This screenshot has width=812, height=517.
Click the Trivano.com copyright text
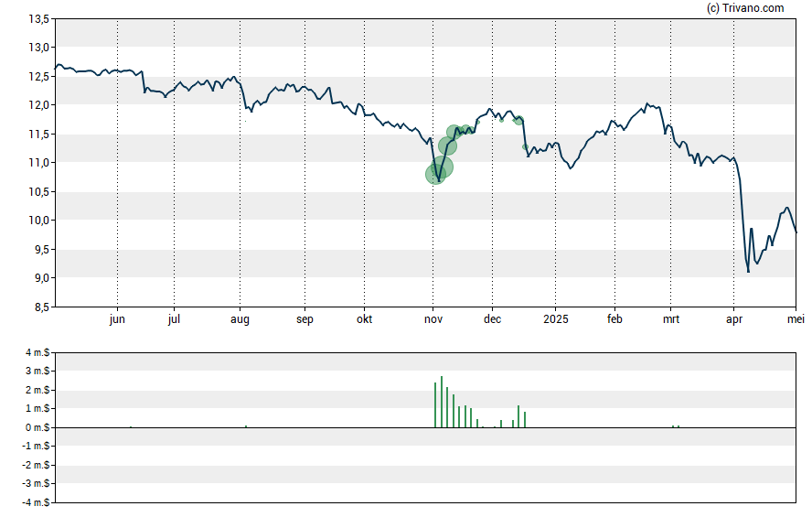(x=745, y=7)
